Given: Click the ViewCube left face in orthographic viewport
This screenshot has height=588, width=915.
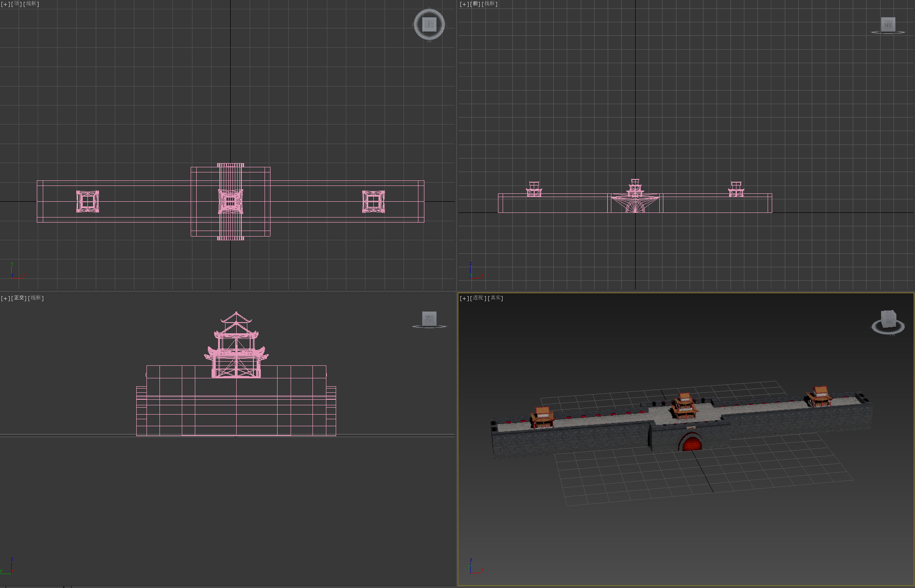Looking at the screenshot, I should point(429,318).
